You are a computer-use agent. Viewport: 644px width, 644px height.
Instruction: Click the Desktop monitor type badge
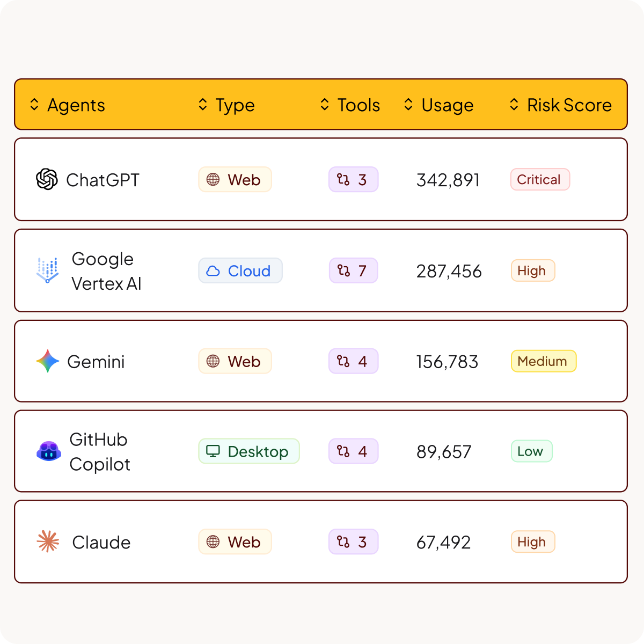coord(249,451)
